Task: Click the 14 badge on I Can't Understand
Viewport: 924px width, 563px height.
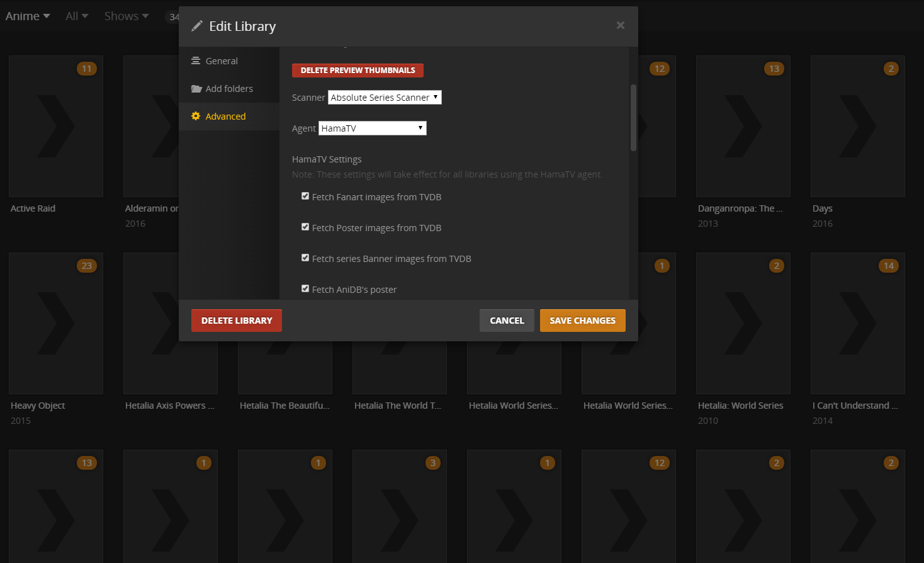Action: pyautogui.click(x=889, y=266)
